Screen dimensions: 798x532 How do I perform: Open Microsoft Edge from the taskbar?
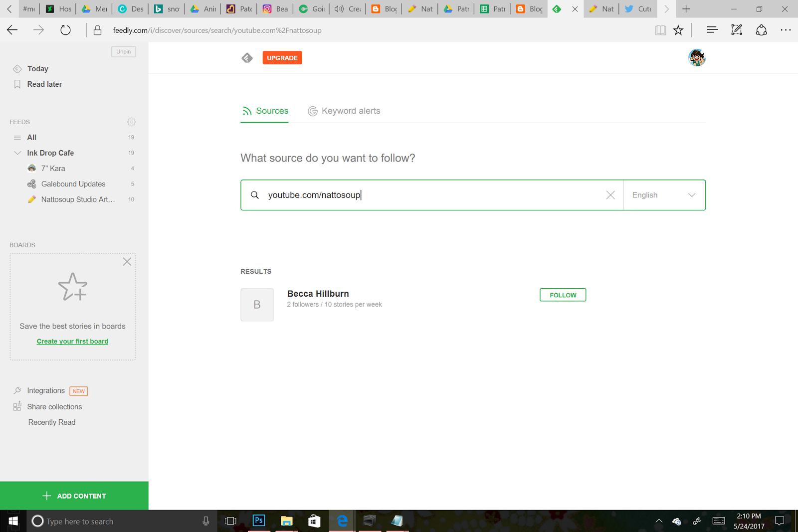pyautogui.click(x=342, y=521)
